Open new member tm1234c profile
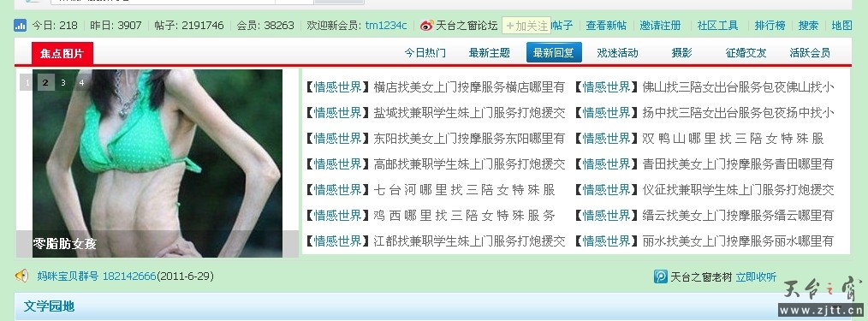868x321 pixels. click(386, 26)
